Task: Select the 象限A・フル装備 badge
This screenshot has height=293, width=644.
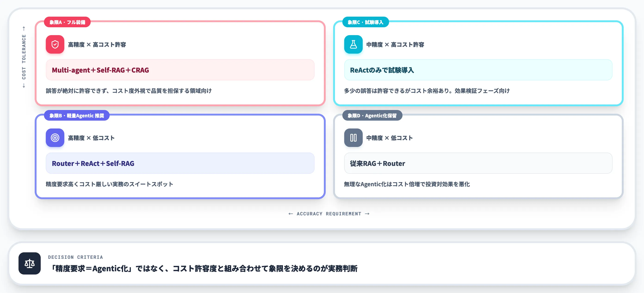Action: (x=67, y=22)
